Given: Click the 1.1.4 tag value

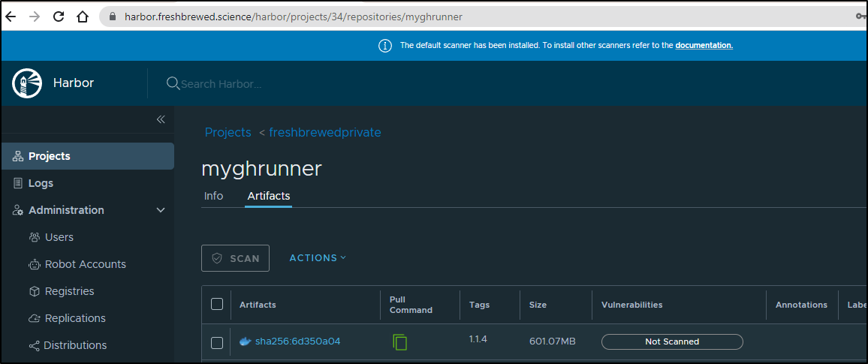Looking at the screenshot, I should (478, 339).
